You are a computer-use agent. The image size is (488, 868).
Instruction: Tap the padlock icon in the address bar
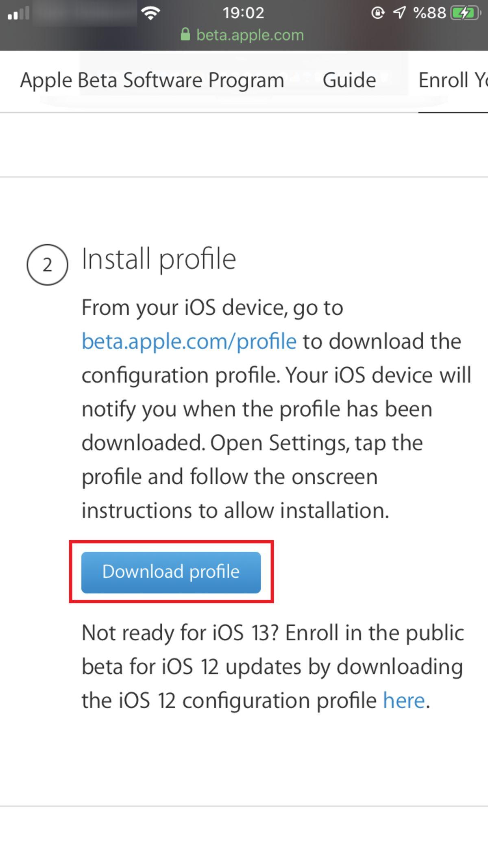[185, 35]
